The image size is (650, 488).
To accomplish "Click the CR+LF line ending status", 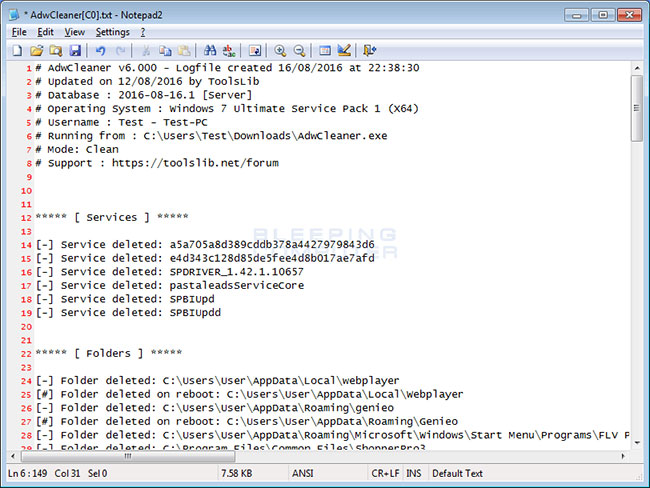I will tap(385, 473).
